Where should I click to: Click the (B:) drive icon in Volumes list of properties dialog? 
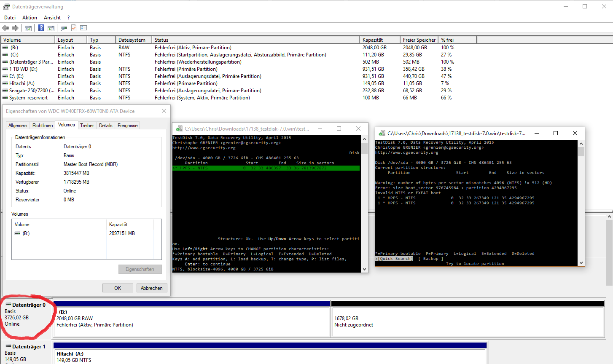(17, 233)
